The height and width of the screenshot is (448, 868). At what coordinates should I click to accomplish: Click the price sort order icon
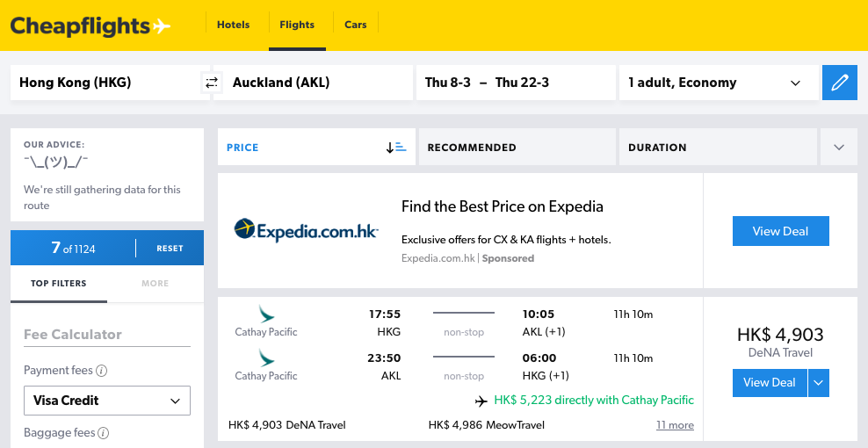coord(396,148)
